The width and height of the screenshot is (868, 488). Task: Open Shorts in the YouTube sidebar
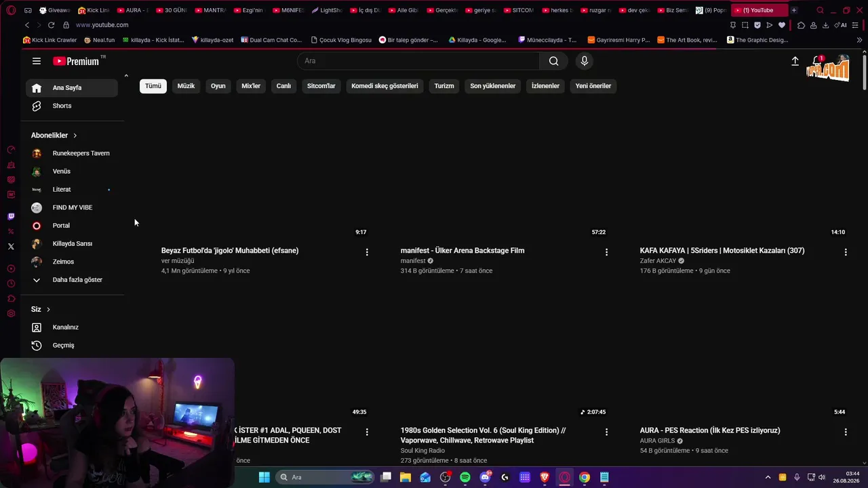(x=72, y=106)
